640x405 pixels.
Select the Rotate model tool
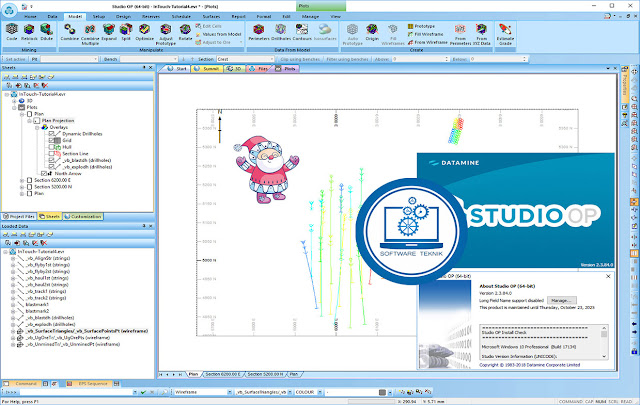coord(185,32)
